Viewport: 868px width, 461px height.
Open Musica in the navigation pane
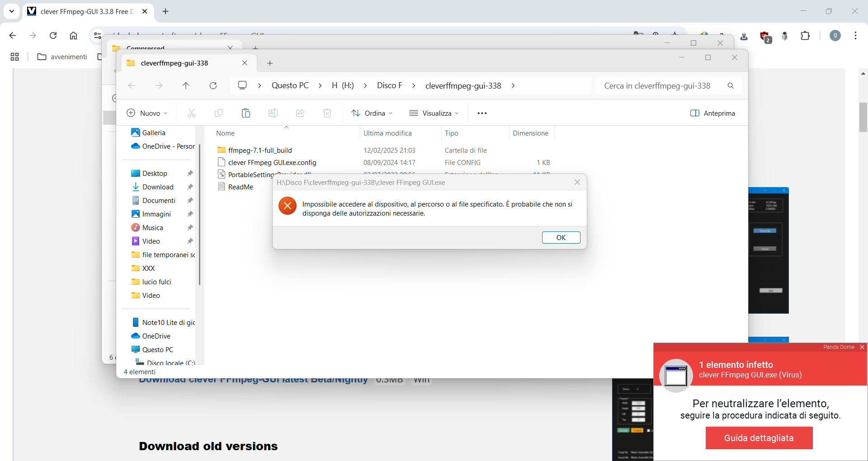point(152,228)
